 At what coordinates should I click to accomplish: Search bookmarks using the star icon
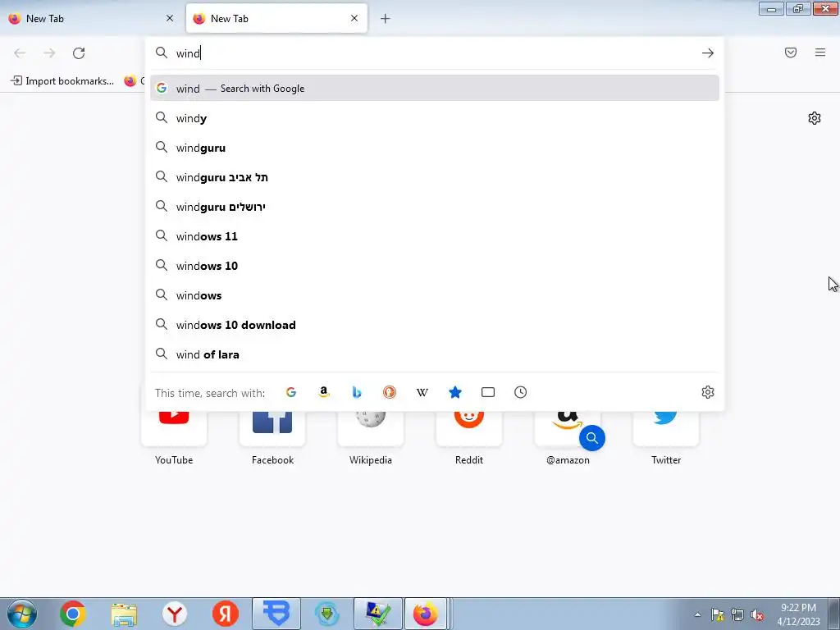pyautogui.click(x=454, y=392)
